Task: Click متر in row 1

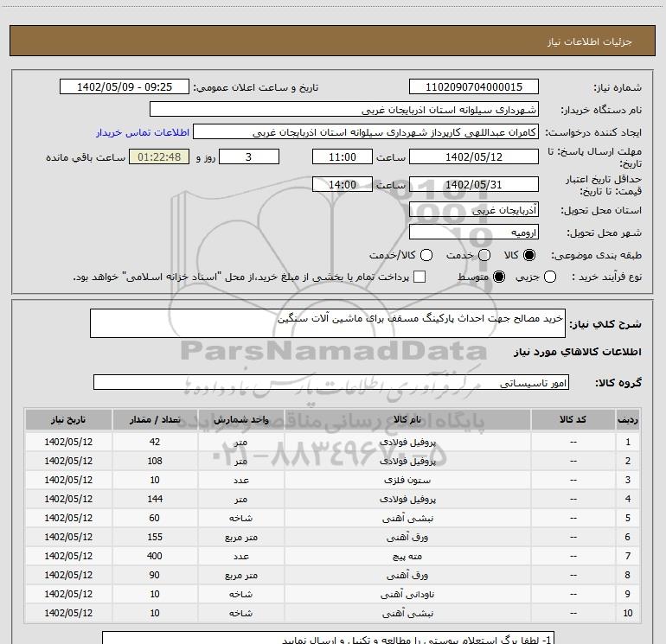Action: (x=240, y=442)
